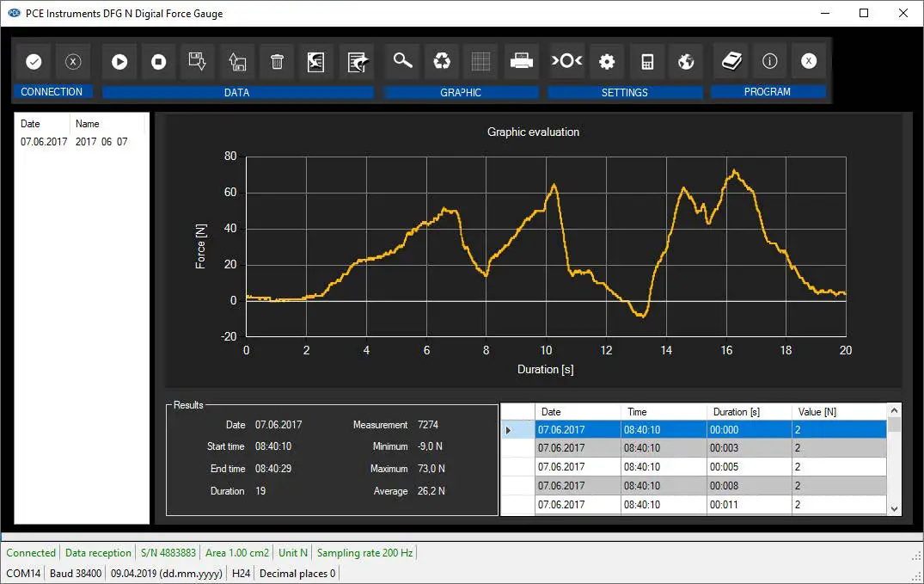Click the H24 time format entry
The image size is (924, 584).
tap(241, 574)
